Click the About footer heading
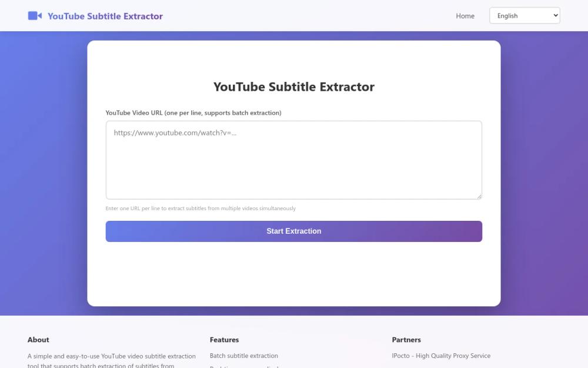 click(38, 340)
